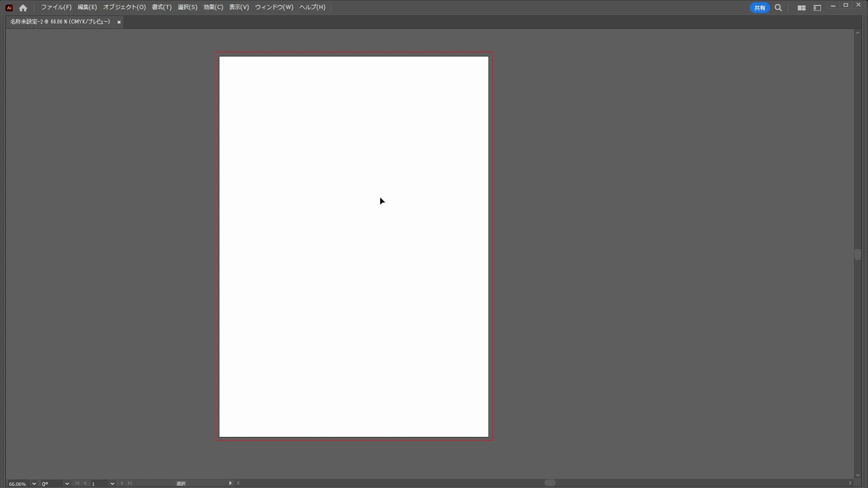Click the horizontal scrollbar thumb
The height and width of the screenshot is (488, 868).
(550, 483)
